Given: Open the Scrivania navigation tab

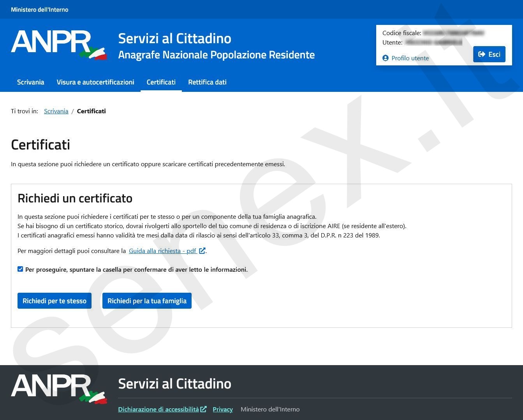Looking at the screenshot, I should point(30,82).
